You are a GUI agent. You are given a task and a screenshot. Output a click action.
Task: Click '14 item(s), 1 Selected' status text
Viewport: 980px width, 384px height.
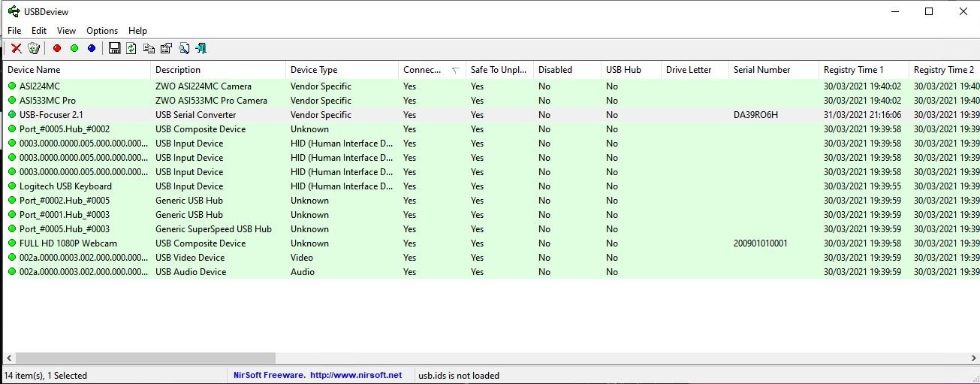[46, 375]
